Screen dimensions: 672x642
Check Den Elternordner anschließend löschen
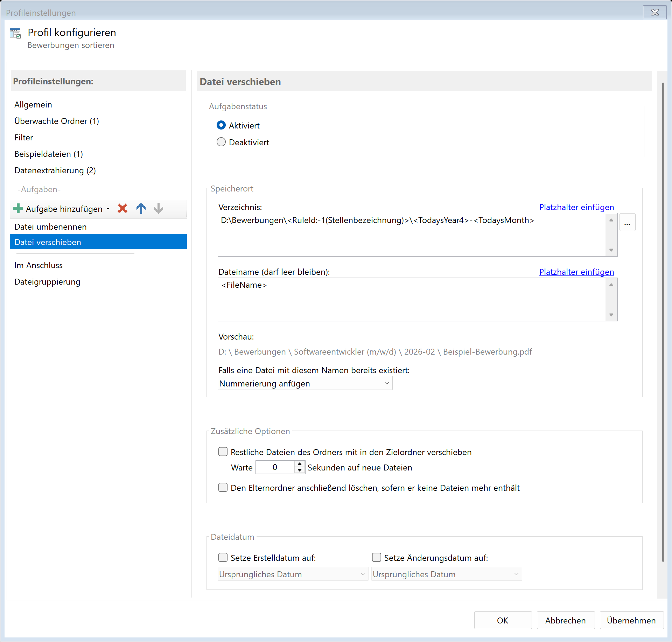(x=223, y=488)
